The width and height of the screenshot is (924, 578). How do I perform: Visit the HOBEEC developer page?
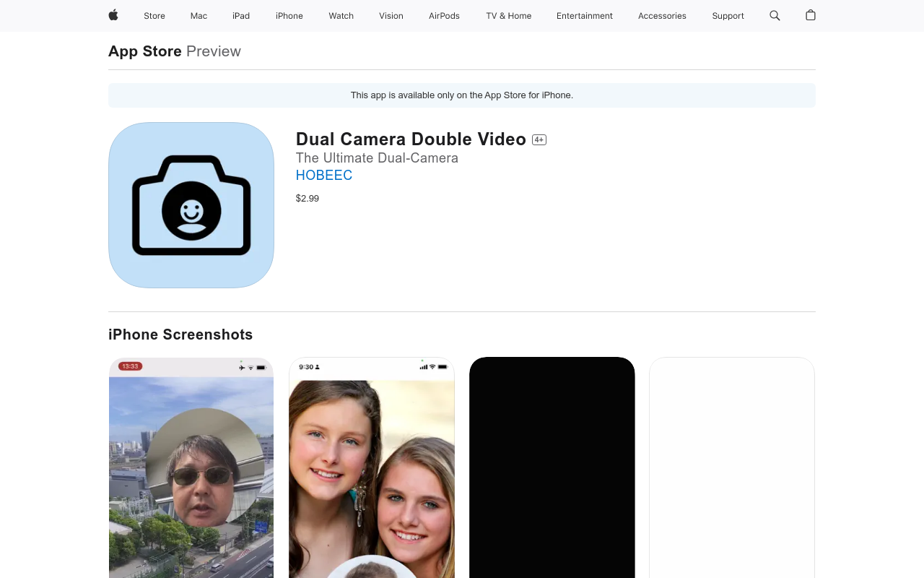(324, 176)
